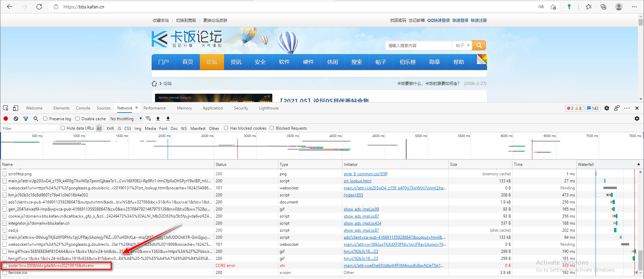Export HAR file with download arrow

click(x=168, y=119)
